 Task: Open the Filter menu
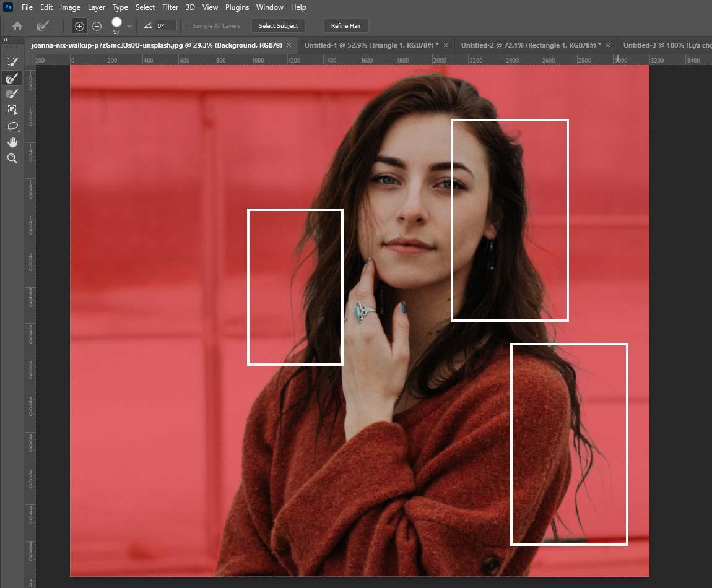pos(170,7)
